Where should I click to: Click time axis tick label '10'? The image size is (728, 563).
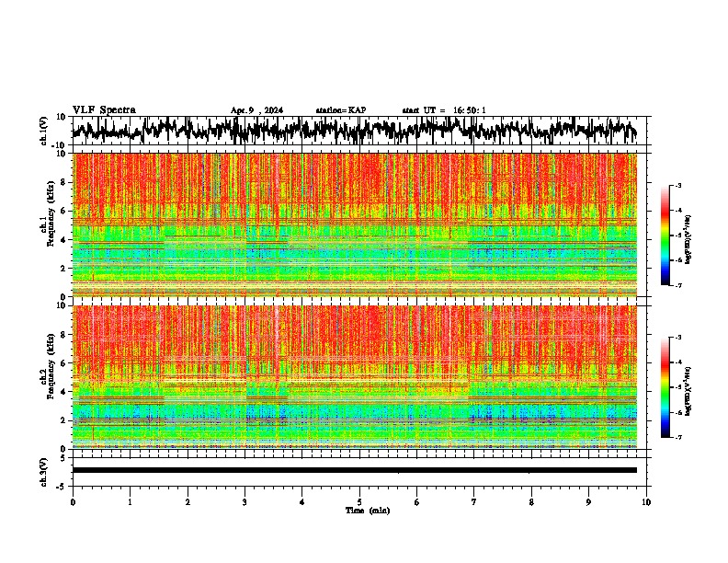coord(646,502)
